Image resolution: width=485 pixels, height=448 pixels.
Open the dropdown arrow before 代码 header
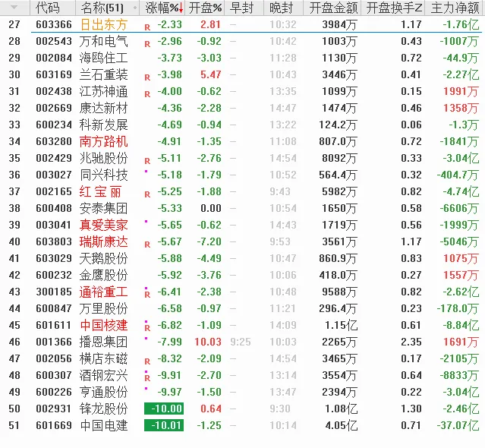14,7
